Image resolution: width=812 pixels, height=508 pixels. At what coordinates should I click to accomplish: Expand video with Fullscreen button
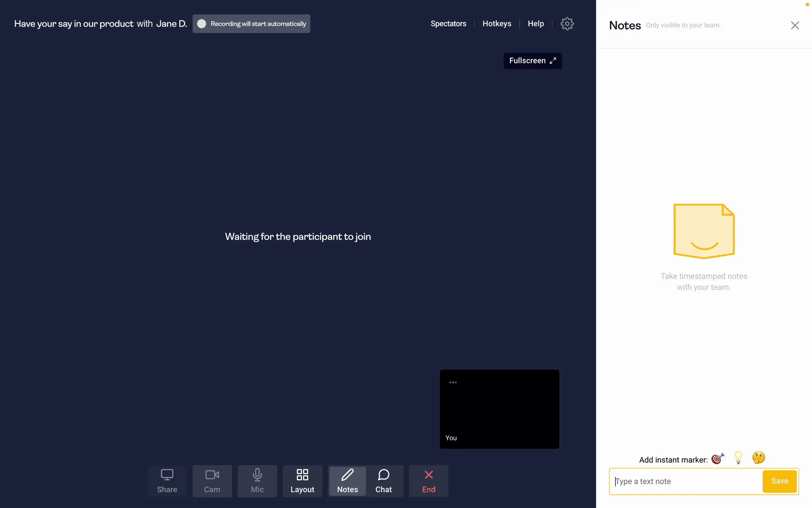532,61
